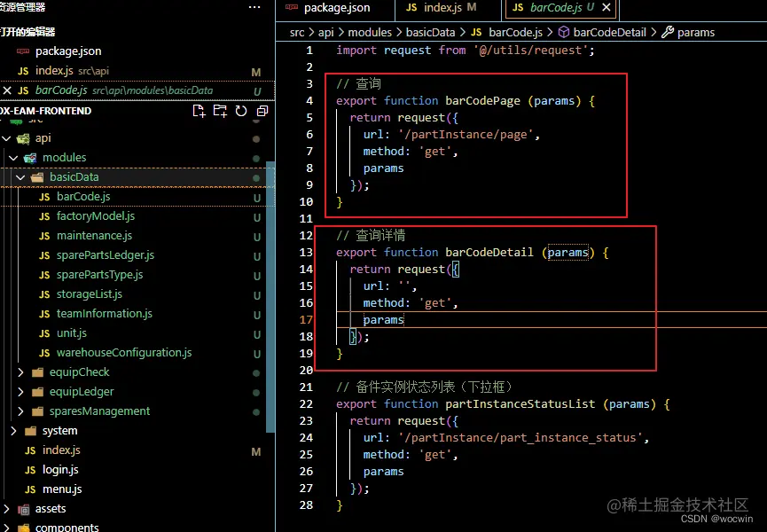The image size is (767, 532).
Task: Collapse the modules folder
Action: 13,158
